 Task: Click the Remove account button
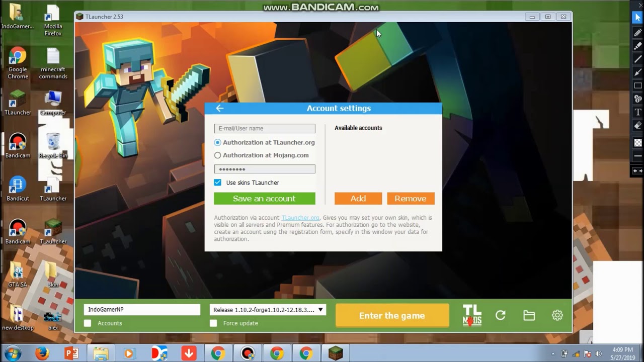click(411, 199)
